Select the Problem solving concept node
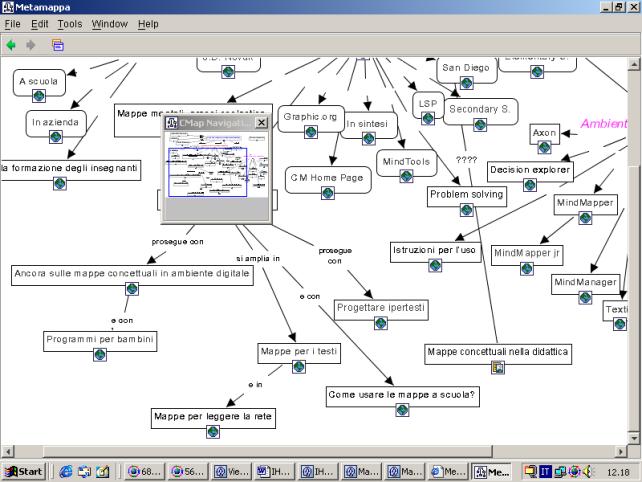The image size is (642, 482). pos(467,196)
